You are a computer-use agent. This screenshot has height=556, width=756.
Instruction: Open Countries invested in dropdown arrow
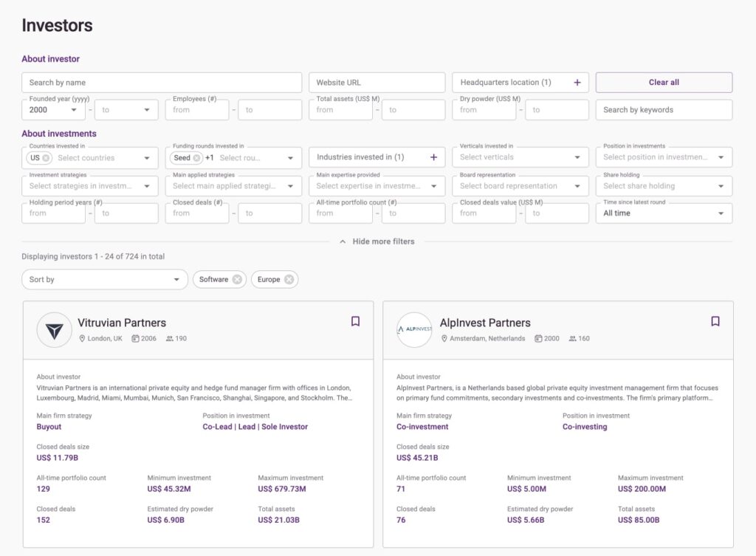point(147,158)
